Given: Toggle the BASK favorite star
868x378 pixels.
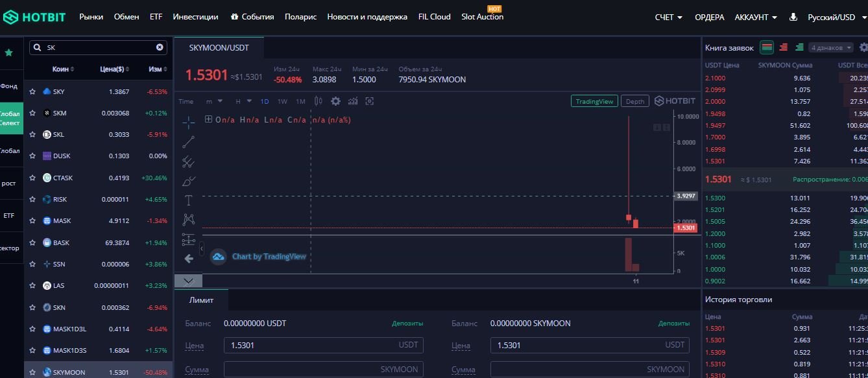Looking at the screenshot, I should click(x=32, y=243).
